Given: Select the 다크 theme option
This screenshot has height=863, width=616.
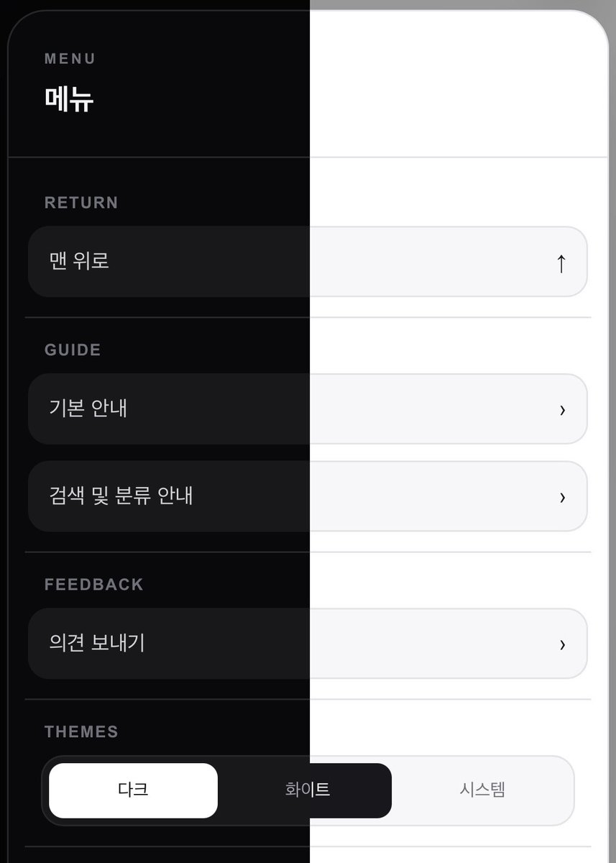Looking at the screenshot, I should [133, 790].
